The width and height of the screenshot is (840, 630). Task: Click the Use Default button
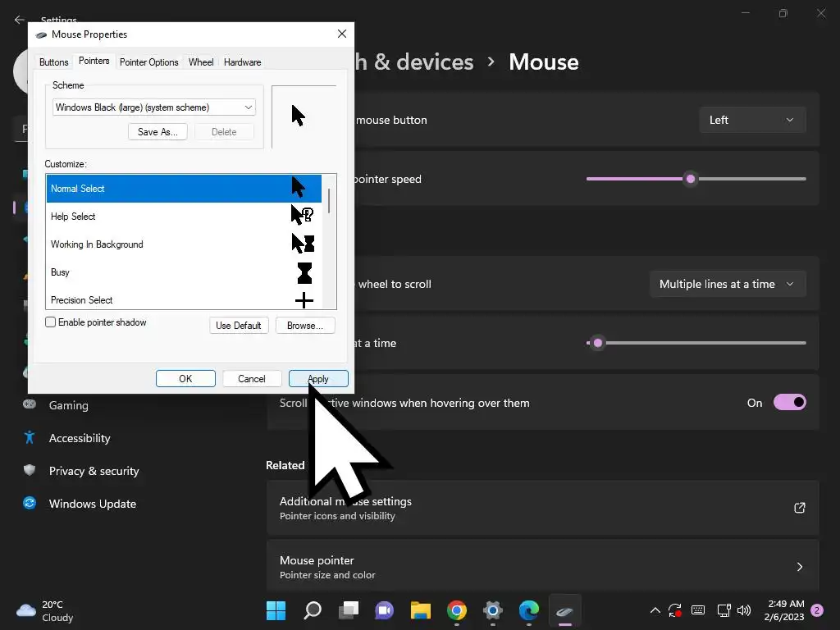tap(239, 325)
